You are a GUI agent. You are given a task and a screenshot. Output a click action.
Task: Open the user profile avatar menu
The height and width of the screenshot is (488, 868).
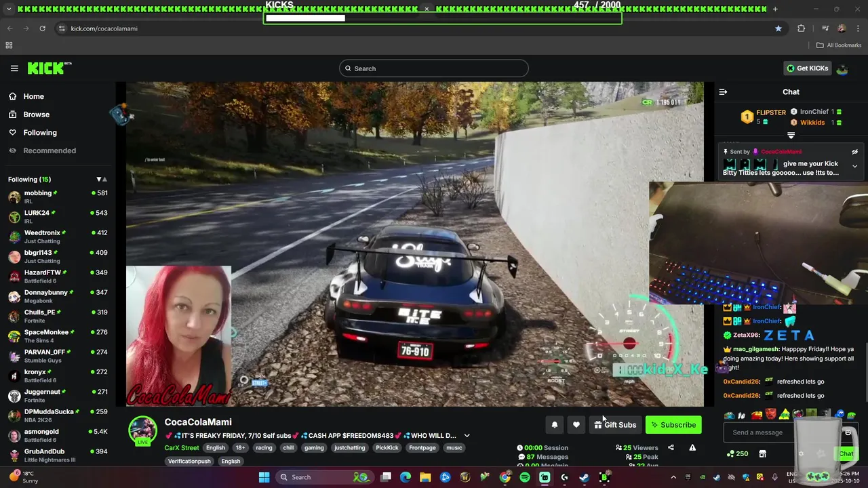842,68
